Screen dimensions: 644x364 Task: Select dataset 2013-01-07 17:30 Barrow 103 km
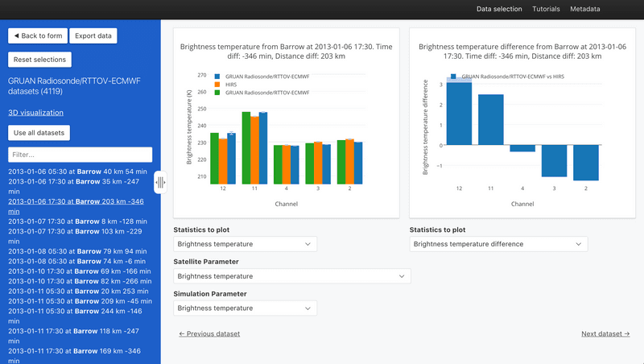75,236
